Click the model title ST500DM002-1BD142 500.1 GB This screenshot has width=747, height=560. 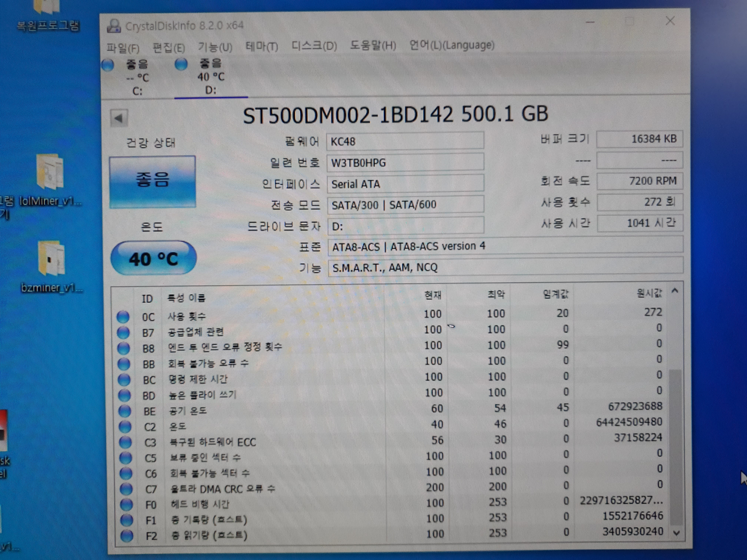click(395, 114)
